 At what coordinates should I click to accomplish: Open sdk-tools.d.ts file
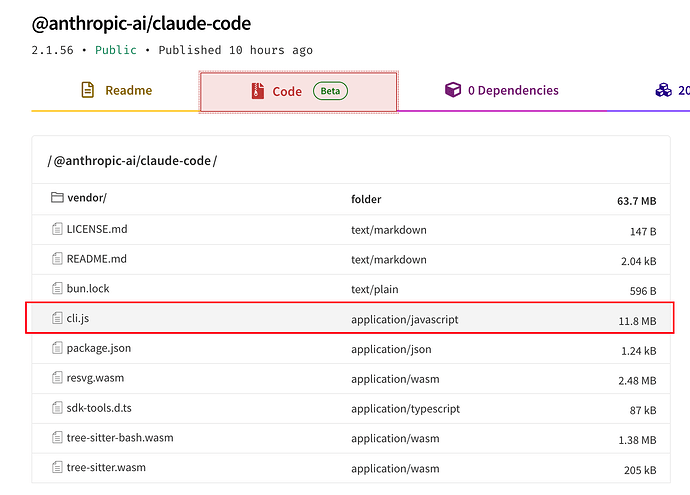tap(99, 408)
